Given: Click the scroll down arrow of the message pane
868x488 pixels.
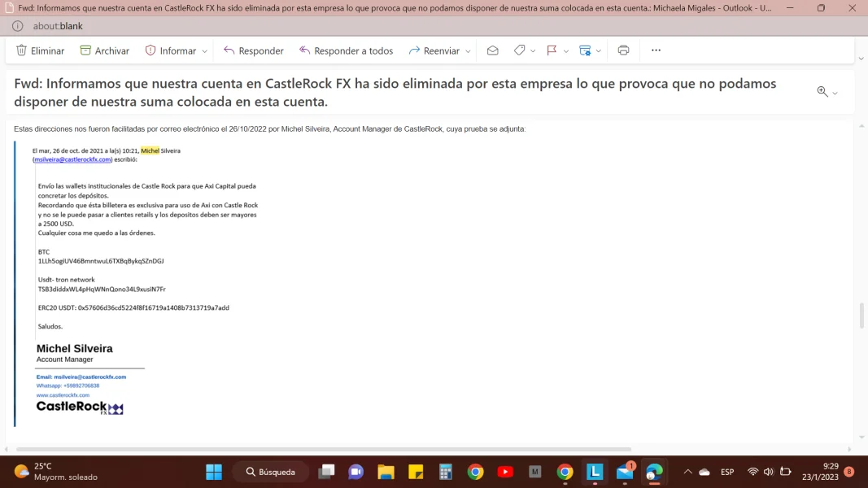Looking at the screenshot, I should [x=861, y=438].
